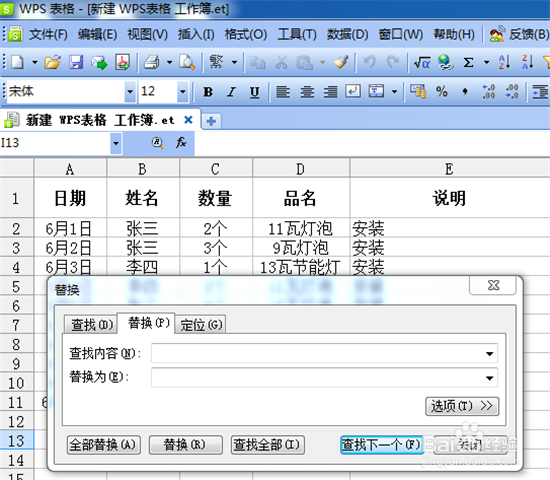
Task: Click in the 替换为 input field
Action: point(324,378)
